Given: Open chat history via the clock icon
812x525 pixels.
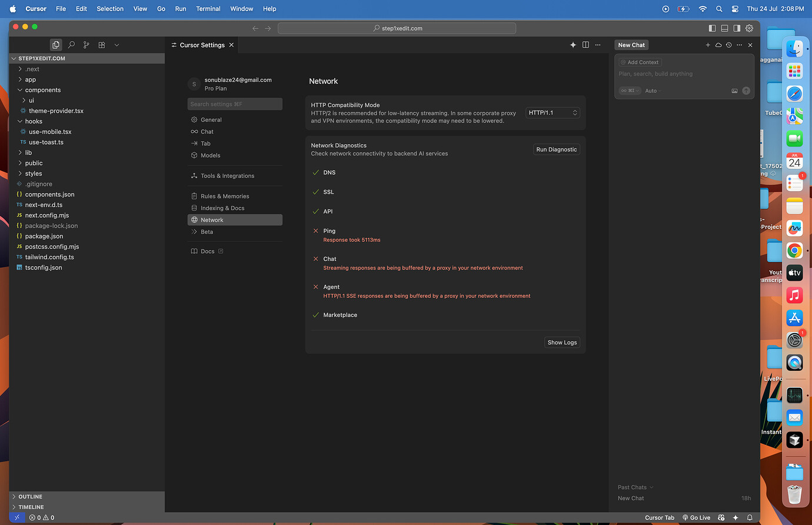Looking at the screenshot, I should click(728, 45).
